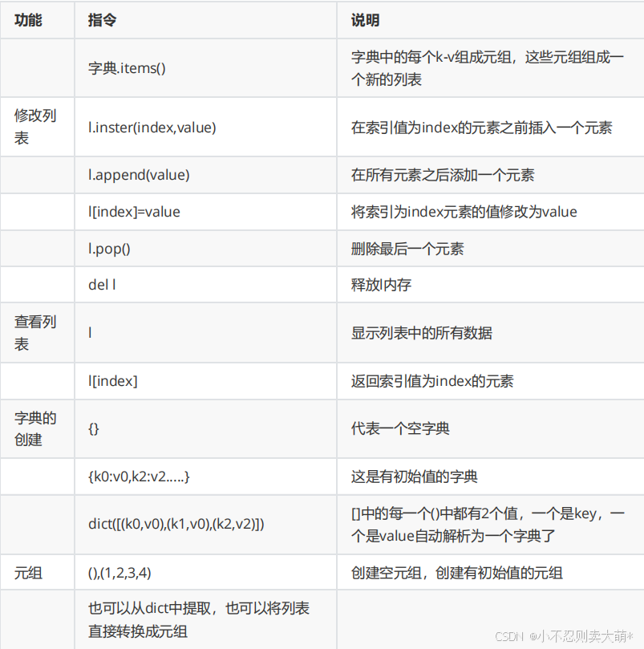Screen dimensions: 644x649
Task: Click description 创建空元组，创建有初始值的元组
Action: pyautogui.click(x=457, y=573)
